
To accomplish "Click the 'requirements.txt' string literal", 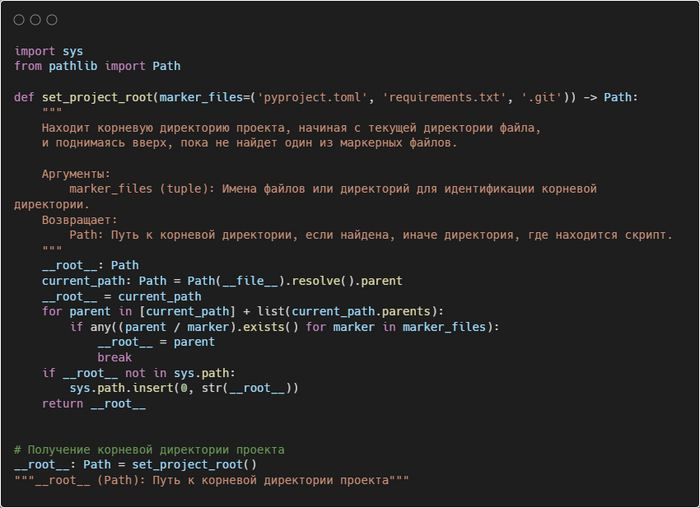I will click(442, 97).
